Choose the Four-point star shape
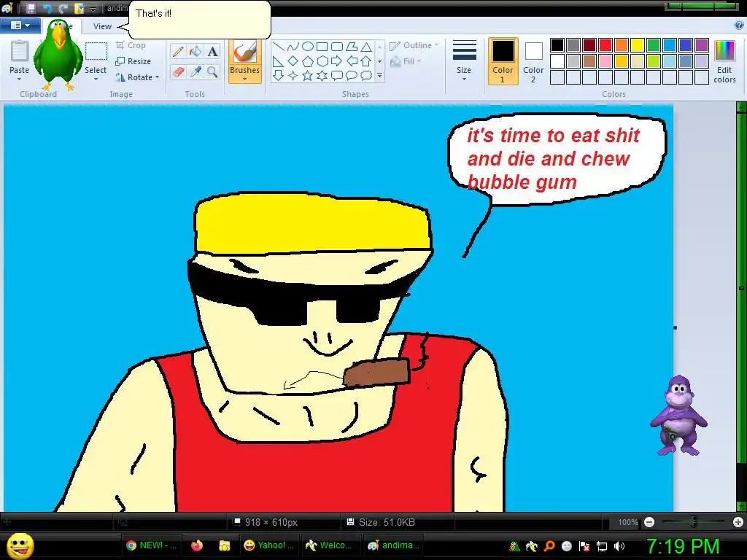Image resolution: width=747 pixels, height=560 pixels. tap(293, 75)
